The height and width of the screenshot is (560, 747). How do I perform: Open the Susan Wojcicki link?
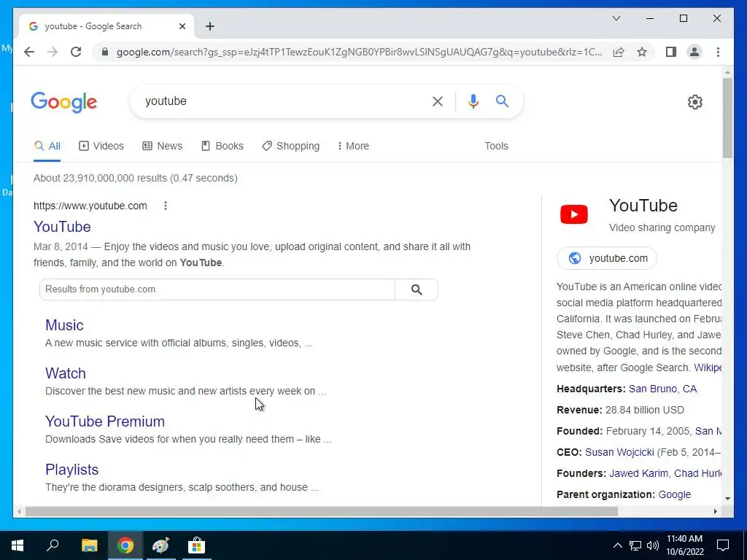click(619, 452)
